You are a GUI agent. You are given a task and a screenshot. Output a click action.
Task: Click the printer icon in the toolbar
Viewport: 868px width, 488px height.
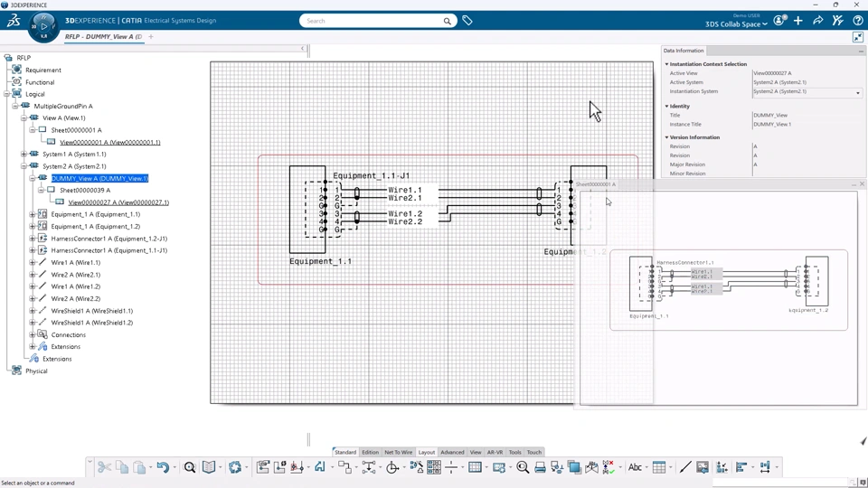click(x=540, y=467)
